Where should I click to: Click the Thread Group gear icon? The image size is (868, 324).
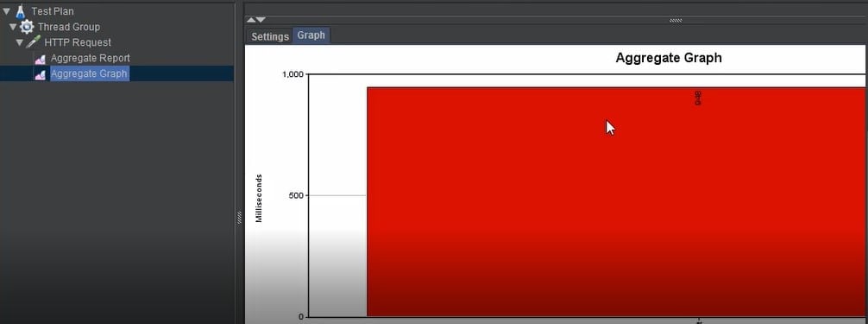pos(27,27)
